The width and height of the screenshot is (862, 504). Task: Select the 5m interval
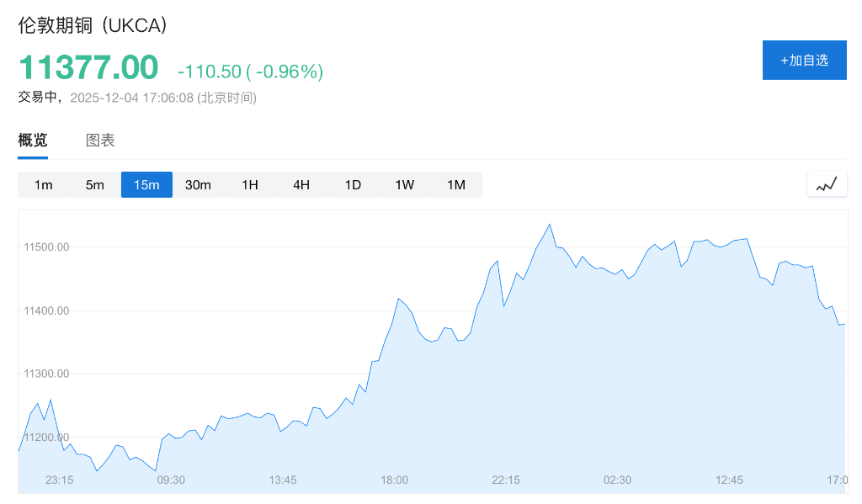pos(95,185)
